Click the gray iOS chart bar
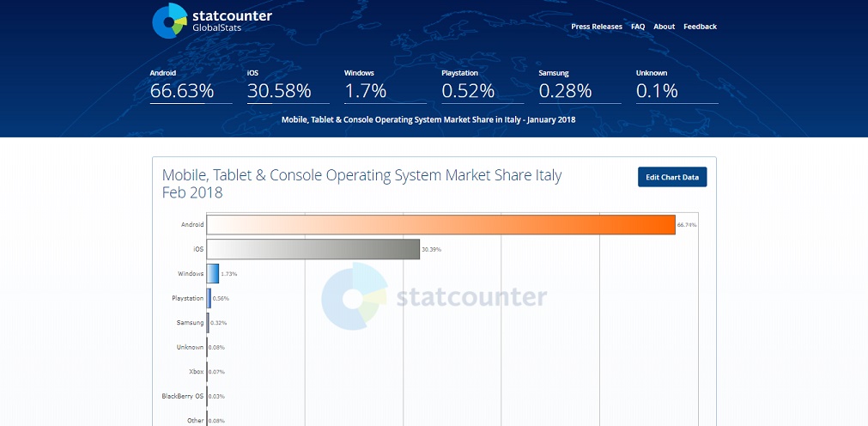The height and width of the screenshot is (426, 868). [x=313, y=249]
